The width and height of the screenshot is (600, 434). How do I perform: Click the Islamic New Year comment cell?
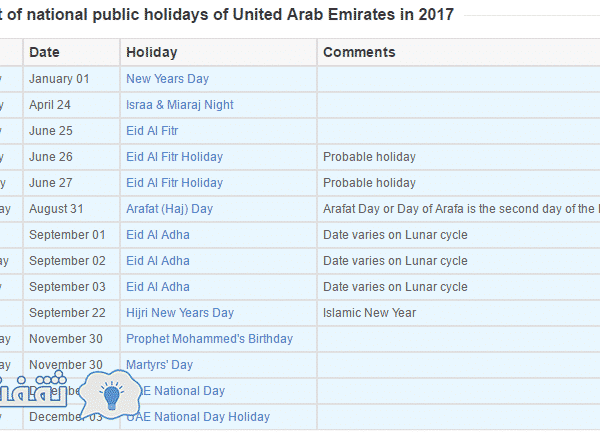click(458, 313)
